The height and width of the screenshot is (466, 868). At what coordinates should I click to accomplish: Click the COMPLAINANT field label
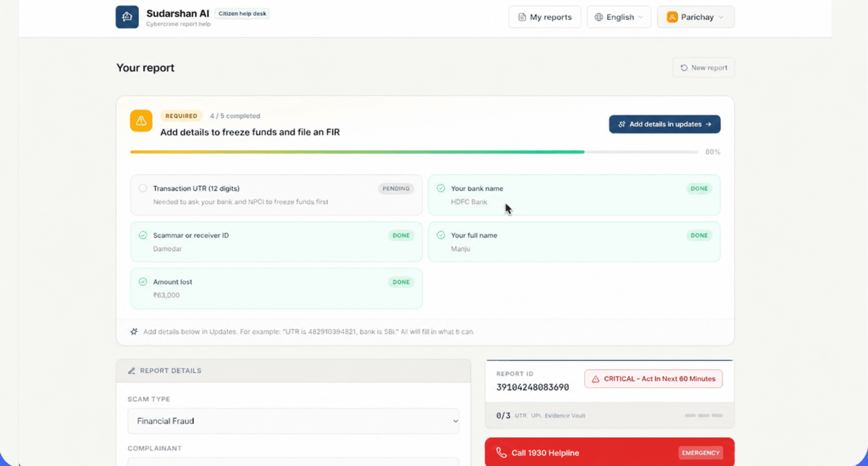[x=155, y=448]
